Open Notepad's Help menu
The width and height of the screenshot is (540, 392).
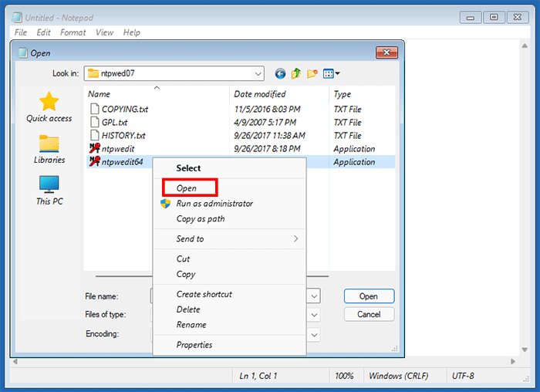pyautogui.click(x=132, y=32)
